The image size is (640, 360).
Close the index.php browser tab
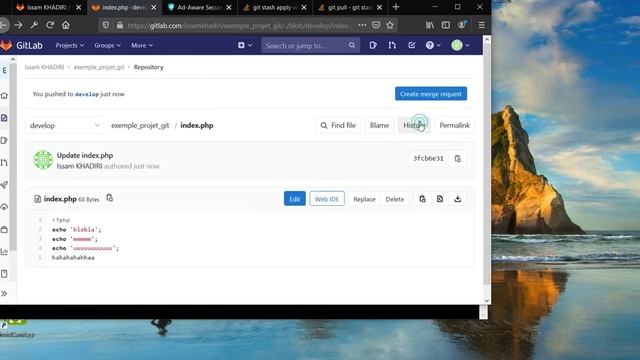coord(154,7)
